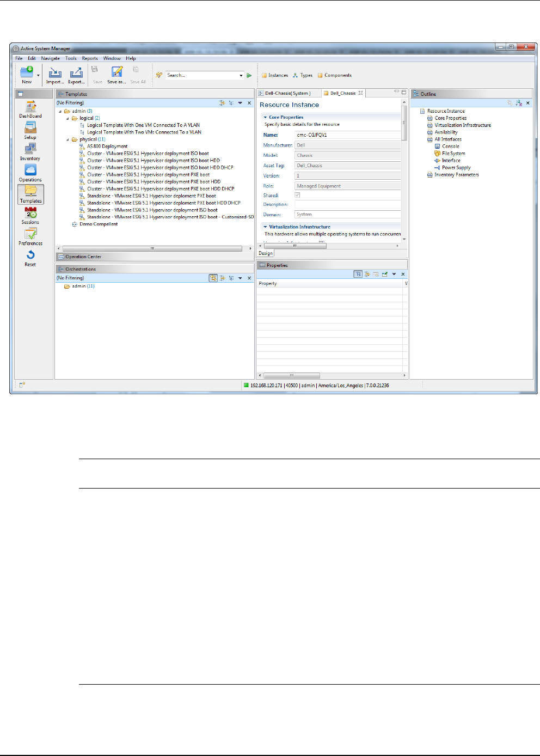This screenshot has width=540, height=756.
Task: Select Cluster PXE boot HDD DHCP template
Action: click(161, 189)
